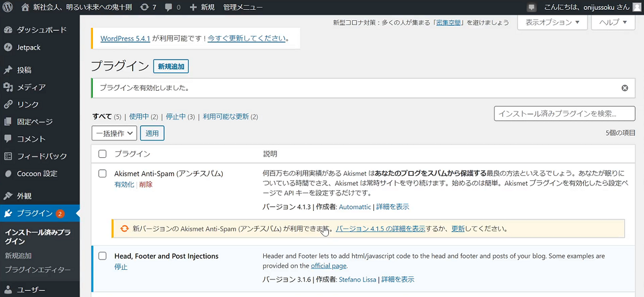Open インストール済みプラグイン submenu item

tap(38, 236)
